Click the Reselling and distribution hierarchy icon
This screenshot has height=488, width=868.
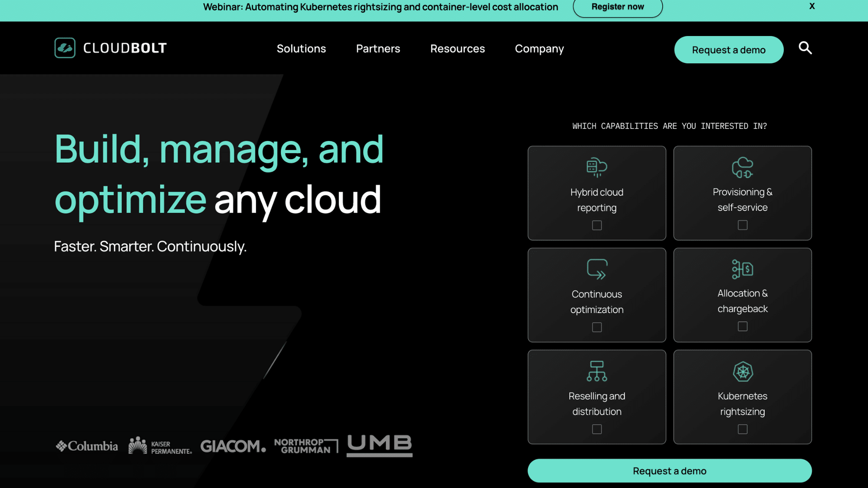(597, 371)
